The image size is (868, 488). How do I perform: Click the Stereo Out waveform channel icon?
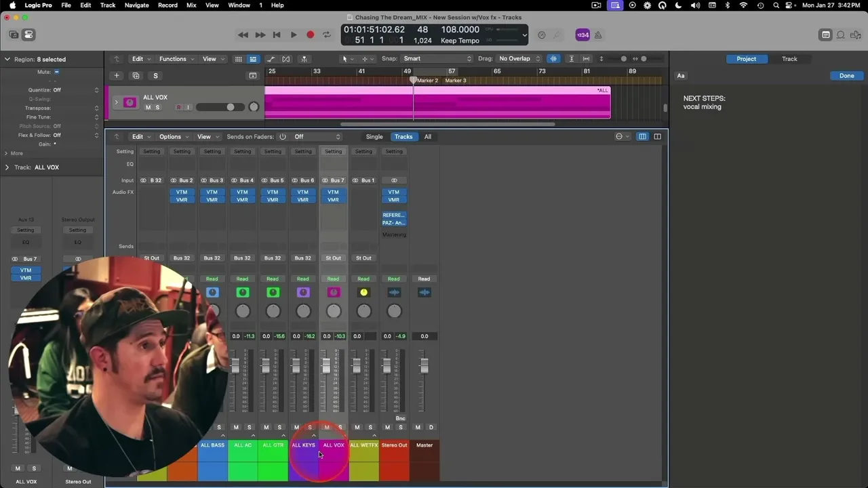coord(394,292)
